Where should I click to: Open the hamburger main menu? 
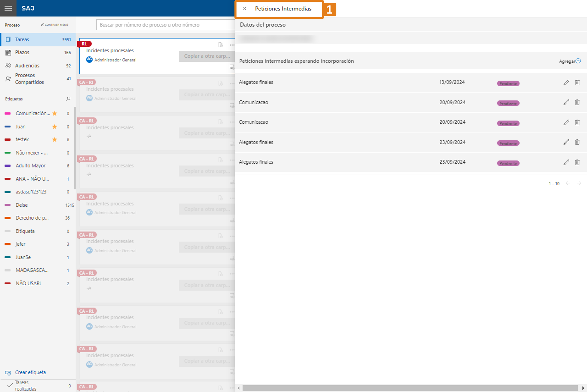[x=8, y=8]
